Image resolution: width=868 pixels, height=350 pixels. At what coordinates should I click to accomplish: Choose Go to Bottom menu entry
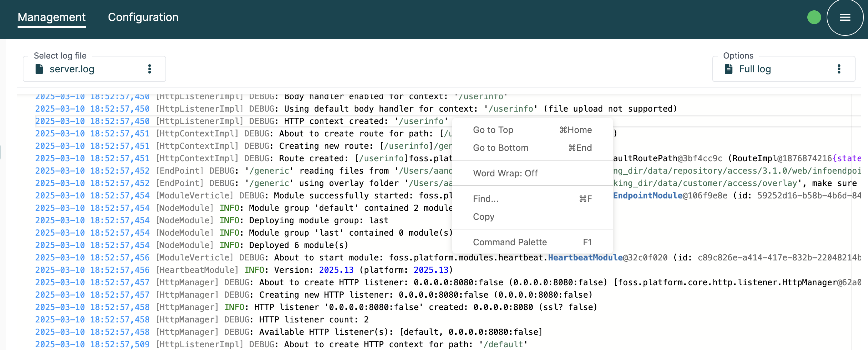pyautogui.click(x=500, y=148)
